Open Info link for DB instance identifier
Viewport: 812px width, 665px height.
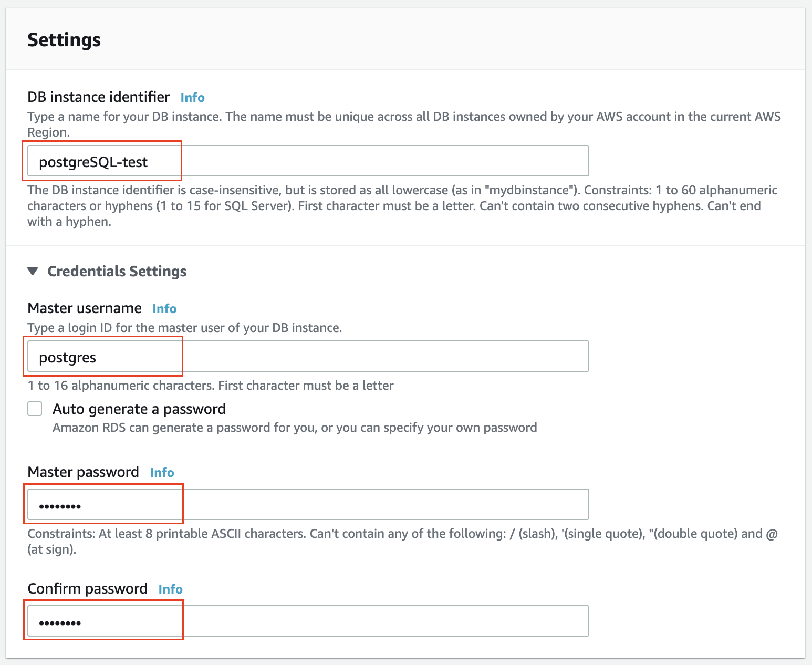pyautogui.click(x=192, y=98)
